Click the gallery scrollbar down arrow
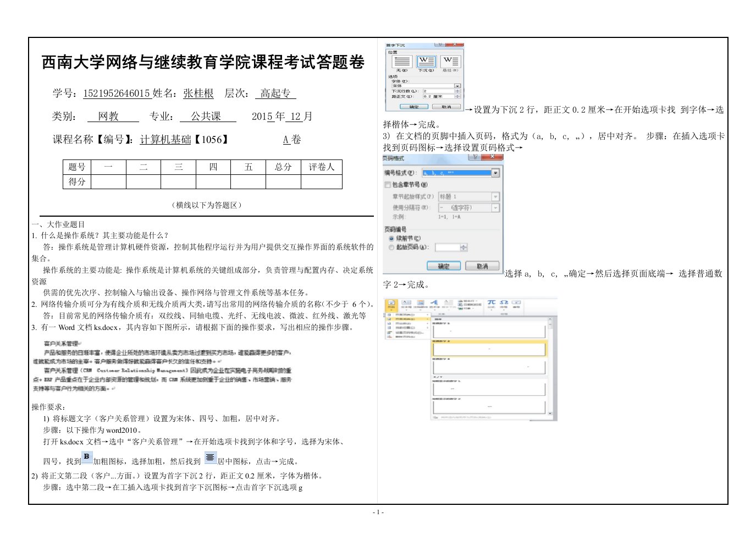 [550, 414]
